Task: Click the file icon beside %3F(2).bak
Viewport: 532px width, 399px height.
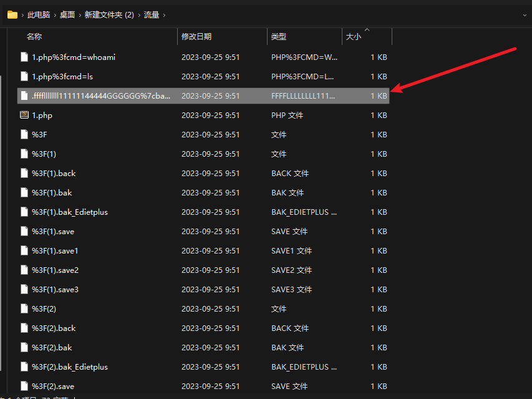Action: coord(24,347)
